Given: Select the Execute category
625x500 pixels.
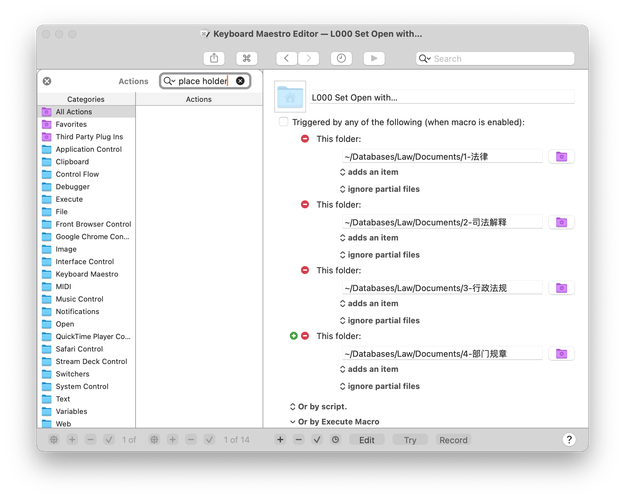Looking at the screenshot, I should pos(86,199).
